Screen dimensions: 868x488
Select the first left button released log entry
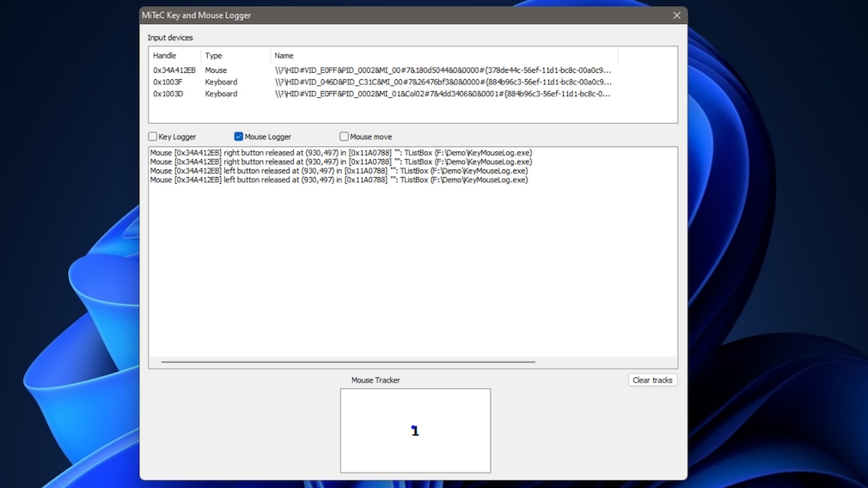coord(339,171)
